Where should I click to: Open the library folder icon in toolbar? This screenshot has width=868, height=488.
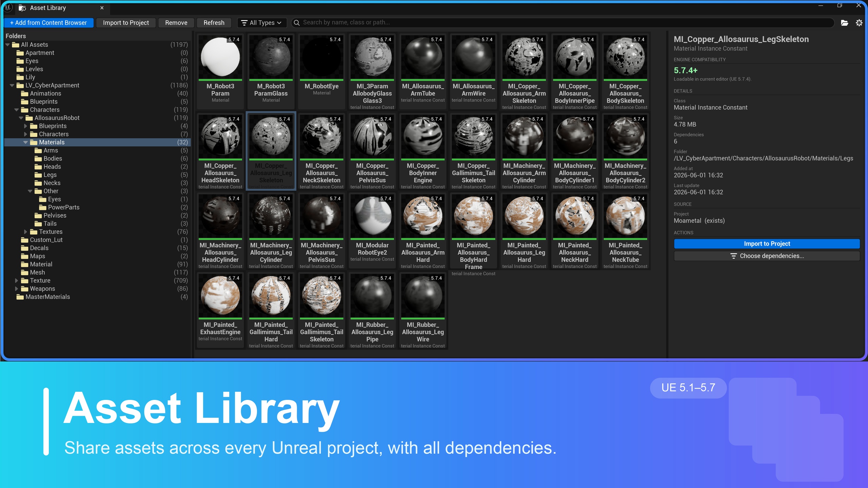pyautogui.click(x=845, y=23)
